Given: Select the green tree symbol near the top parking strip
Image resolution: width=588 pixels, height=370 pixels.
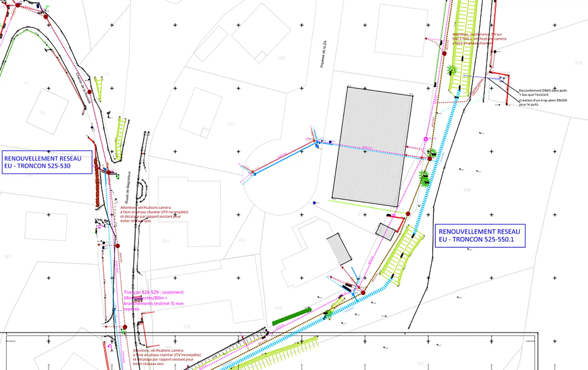Looking at the screenshot, I should (x=452, y=70).
